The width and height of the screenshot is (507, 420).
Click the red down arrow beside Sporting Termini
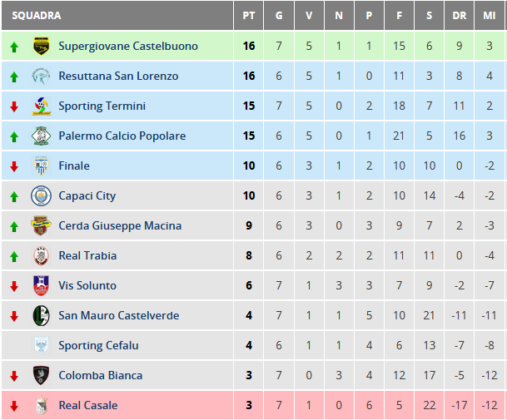pyautogui.click(x=14, y=106)
